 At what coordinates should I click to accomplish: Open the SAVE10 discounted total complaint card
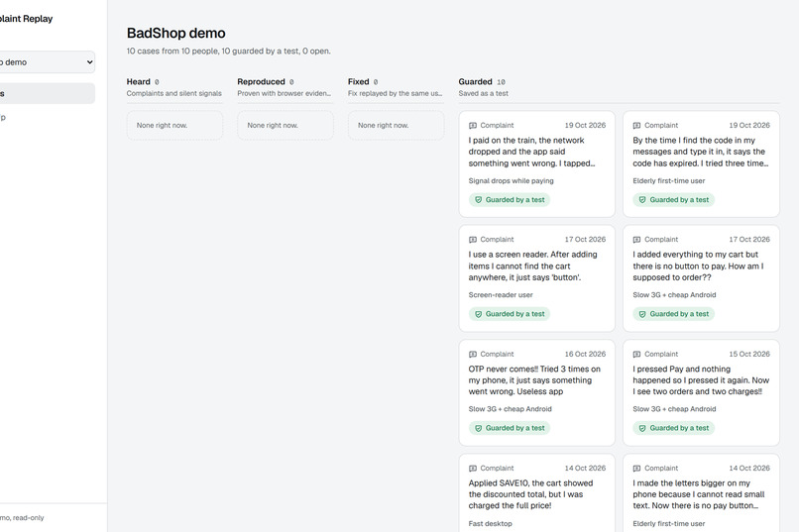pos(536,492)
